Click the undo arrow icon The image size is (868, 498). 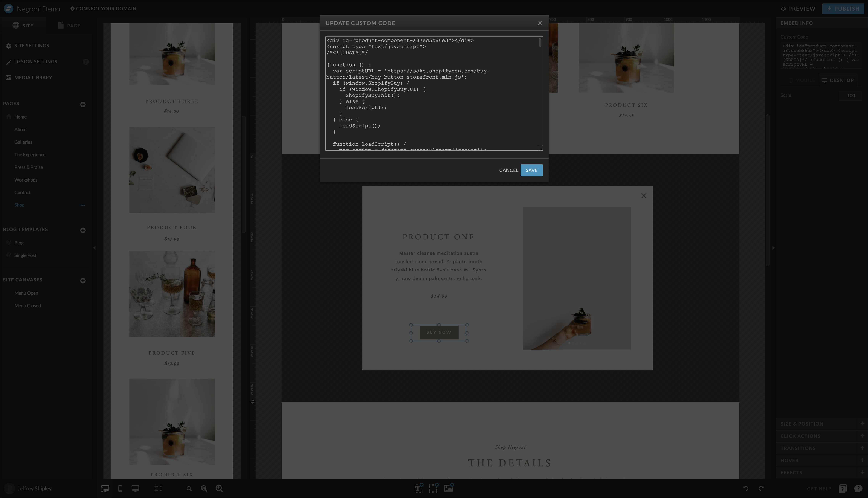pyautogui.click(x=746, y=488)
